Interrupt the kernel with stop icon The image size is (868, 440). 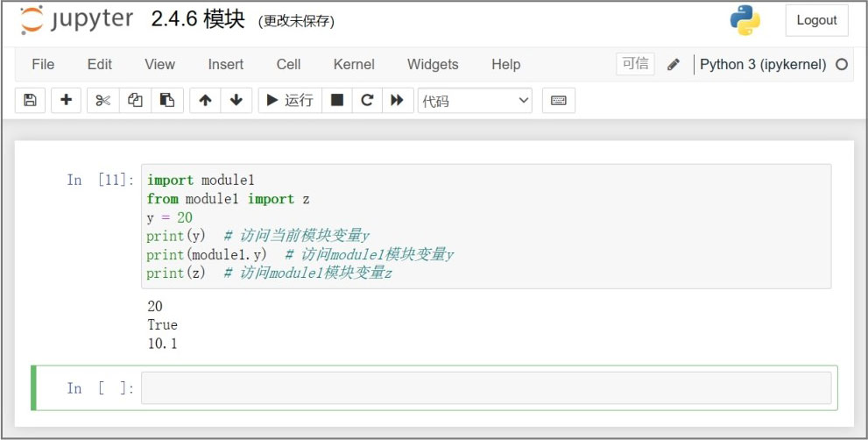tap(337, 100)
